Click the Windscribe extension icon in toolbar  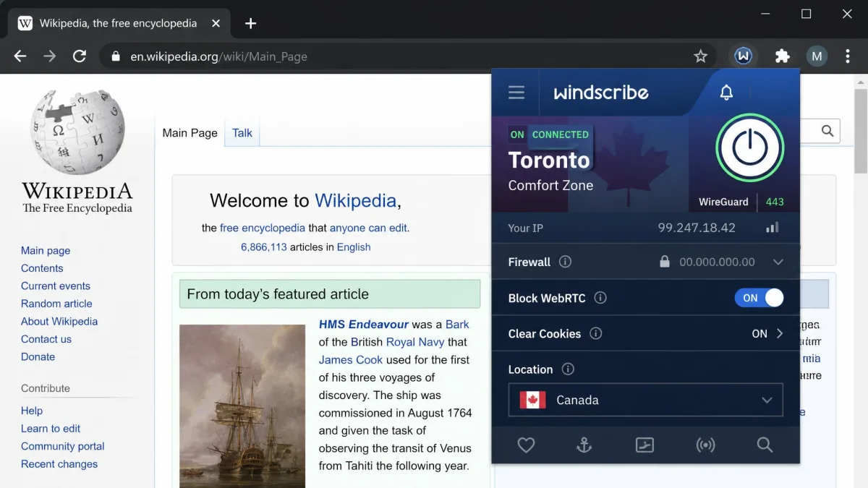coord(743,56)
